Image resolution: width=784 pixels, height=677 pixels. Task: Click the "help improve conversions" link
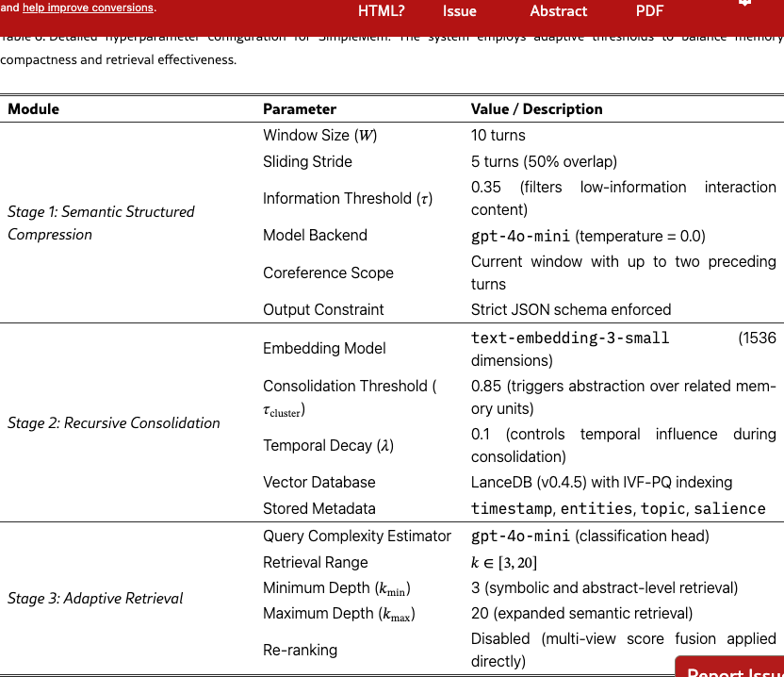coord(88,8)
